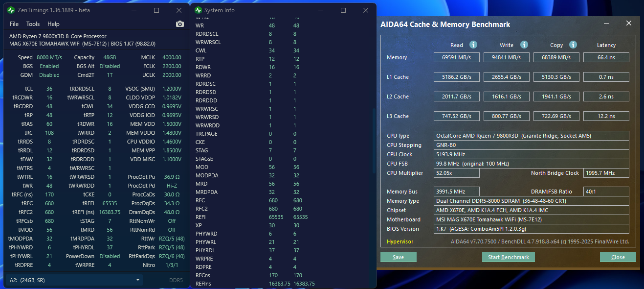Screen dimensions: 644x289
Task: Click the Speed value 8000 MT/s
Action: pyautogui.click(x=49, y=57)
